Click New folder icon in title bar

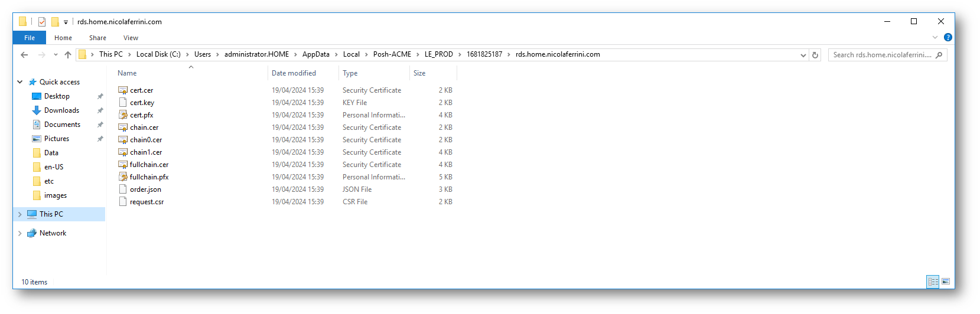point(55,22)
